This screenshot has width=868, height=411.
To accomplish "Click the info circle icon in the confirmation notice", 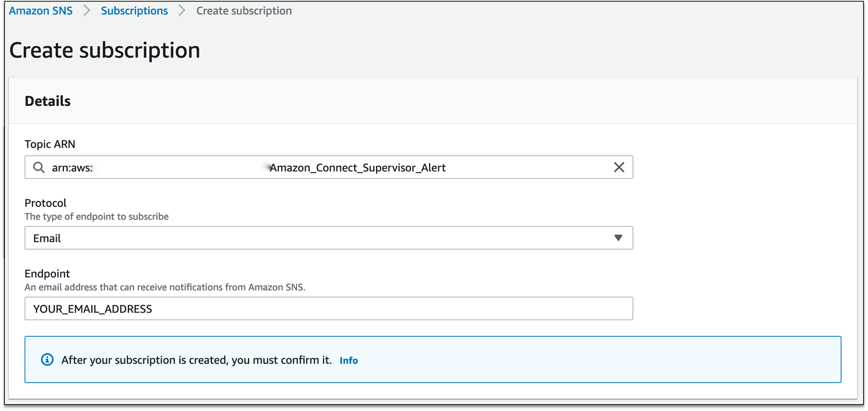I will point(47,360).
